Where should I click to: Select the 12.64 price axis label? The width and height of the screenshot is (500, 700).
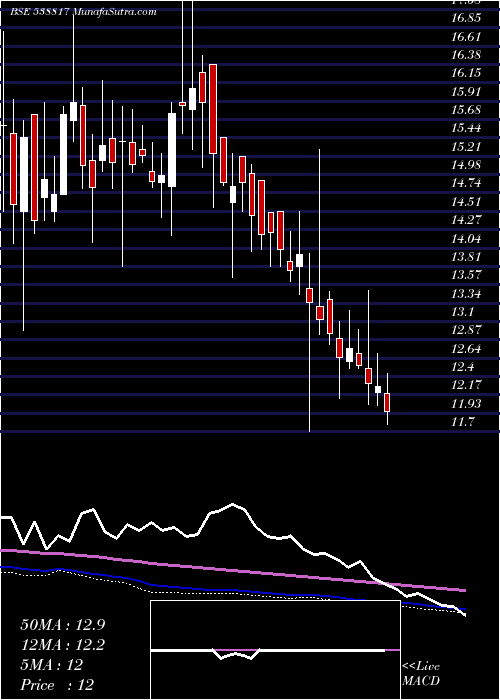point(467,349)
